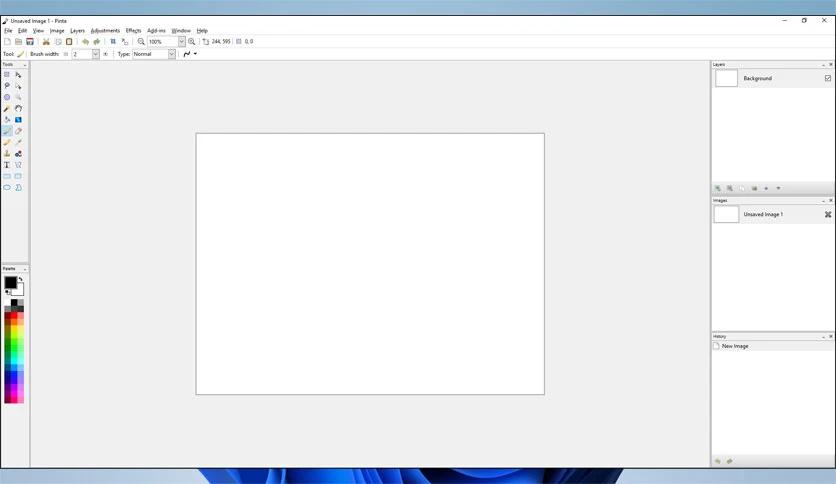Open the File menu
This screenshot has width=836, height=484.
8,31
